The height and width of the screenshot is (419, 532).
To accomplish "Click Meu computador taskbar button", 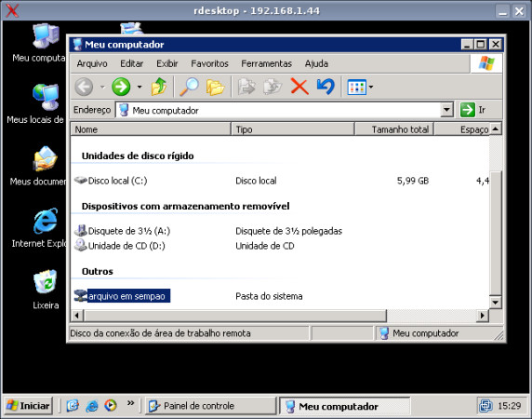I will (344, 406).
